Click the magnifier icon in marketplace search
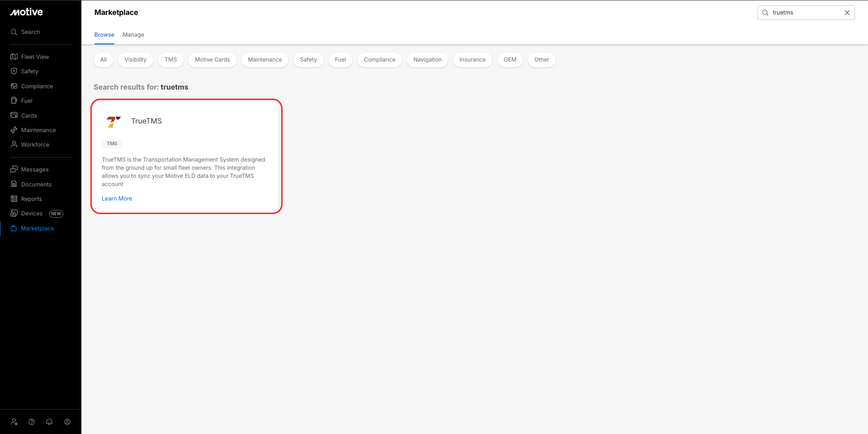The width and height of the screenshot is (868, 434). (x=765, y=13)
